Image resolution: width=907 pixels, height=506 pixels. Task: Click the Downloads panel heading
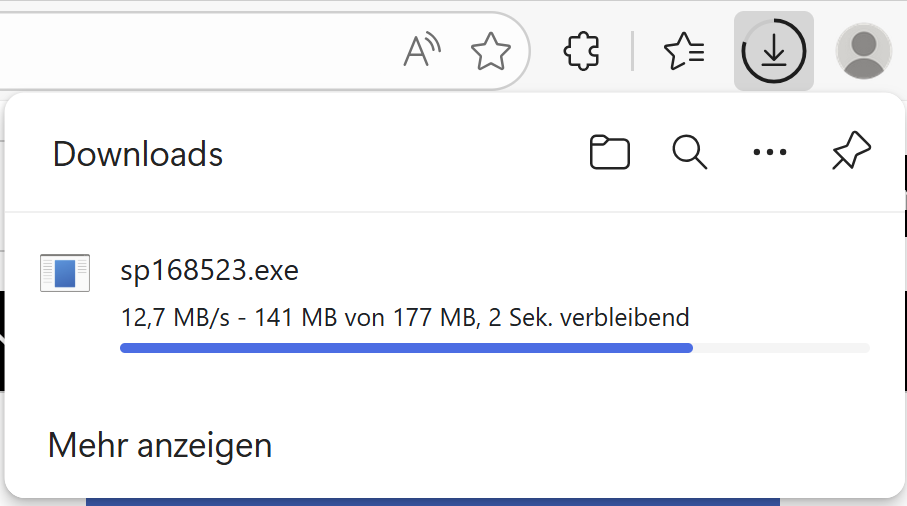pyautogui.click(x=138, y=154)
